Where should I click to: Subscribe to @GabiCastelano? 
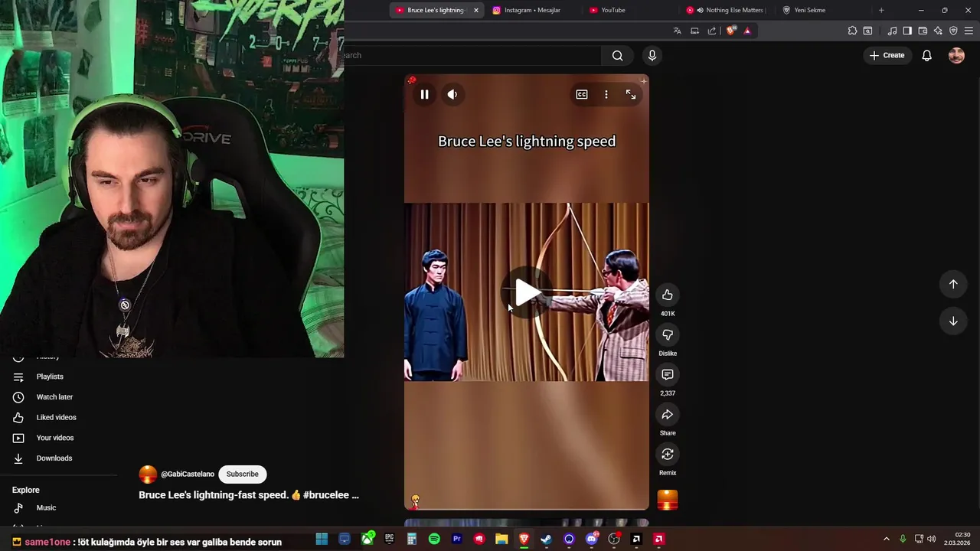[x=242, y=474]
